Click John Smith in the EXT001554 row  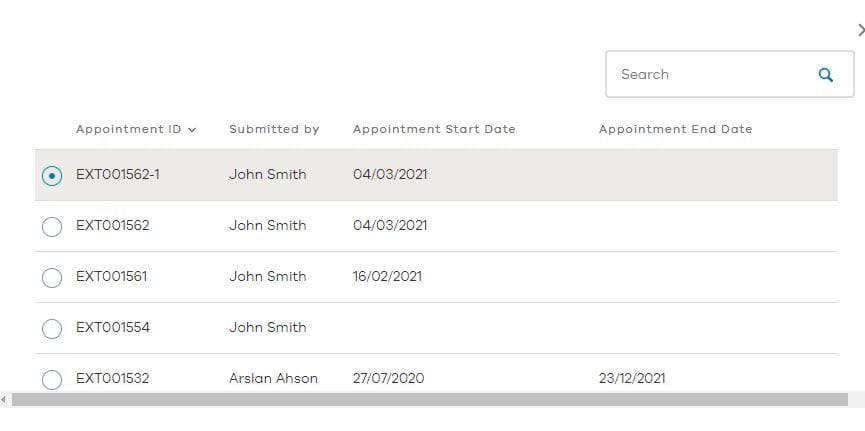click(x=268, y=327)
